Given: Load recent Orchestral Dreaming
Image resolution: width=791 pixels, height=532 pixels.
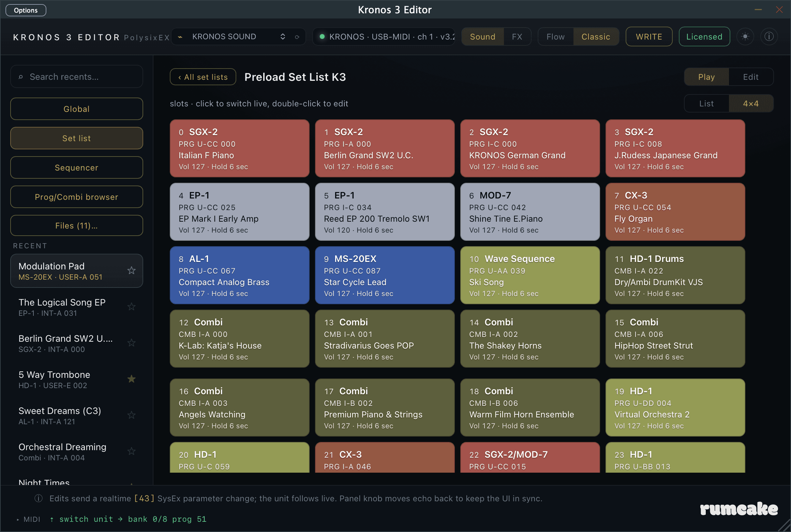Looking at the screenshot, I should click(76, 452).
